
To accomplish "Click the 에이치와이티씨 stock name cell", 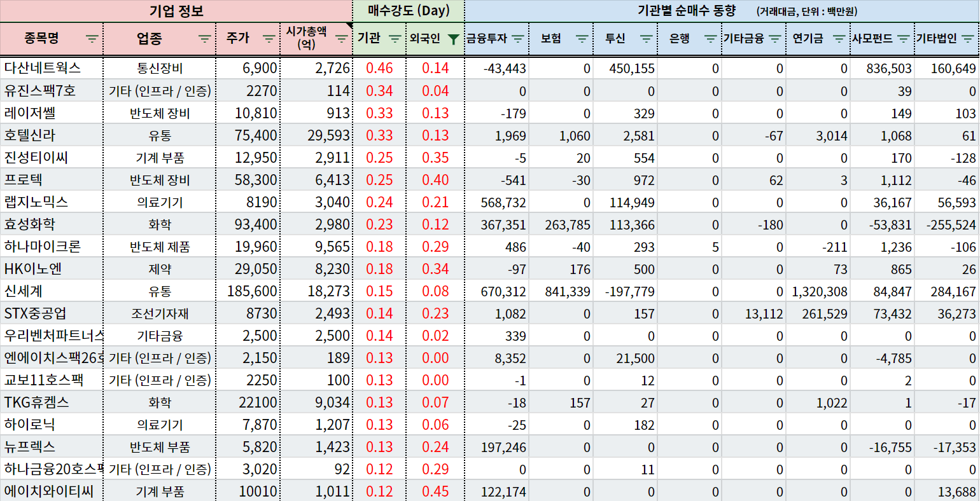I will pyautogui.click(x=51, y=491).
